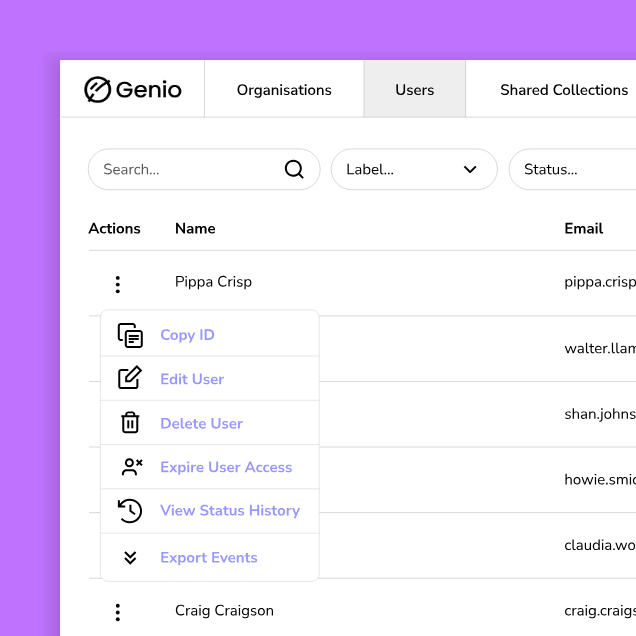Viewport: 636px width, 636px height.
Task: Select Expire User Access menu option
Action: (x=226, y=467)
